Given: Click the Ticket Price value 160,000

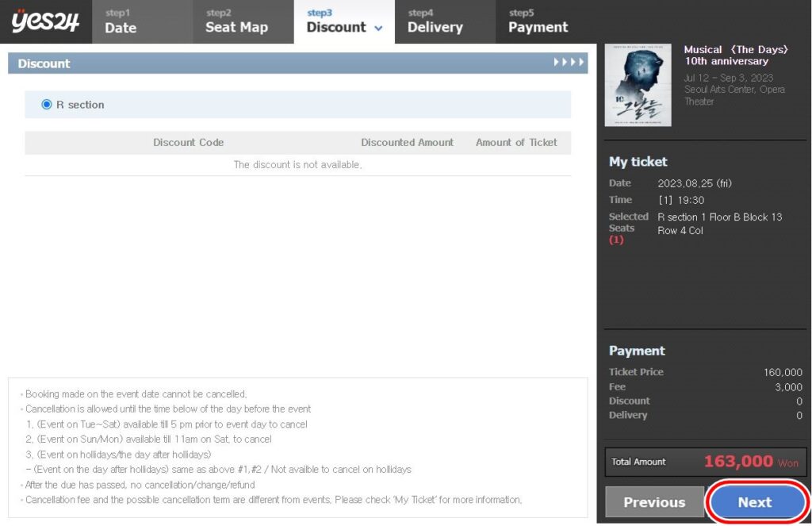Looking at the screenshot, I should (783, 372).
